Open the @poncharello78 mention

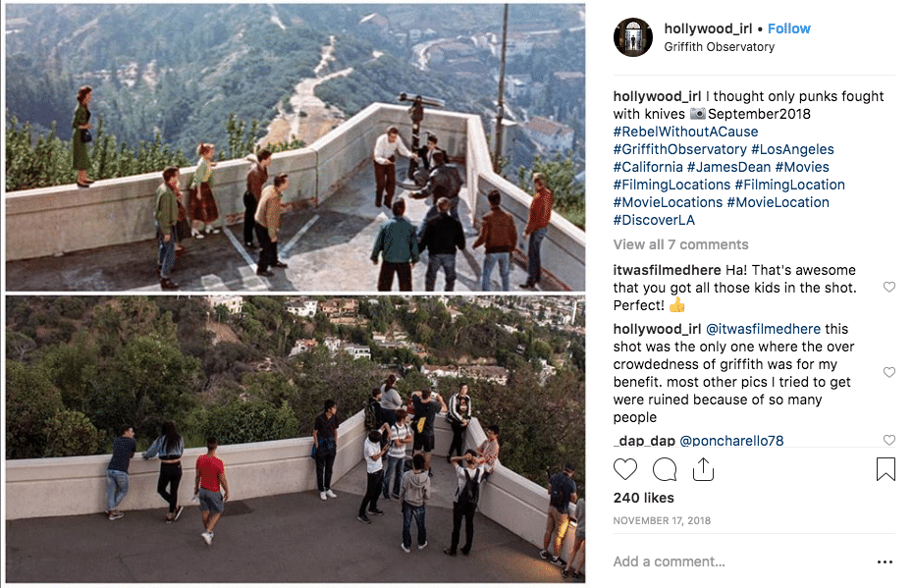point(731,441)
